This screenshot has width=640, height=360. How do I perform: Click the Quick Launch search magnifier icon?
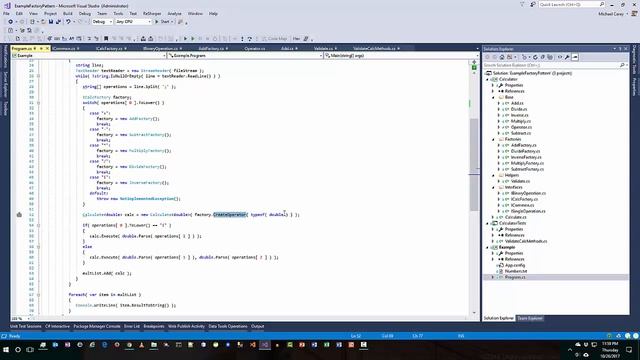point(602,4)
